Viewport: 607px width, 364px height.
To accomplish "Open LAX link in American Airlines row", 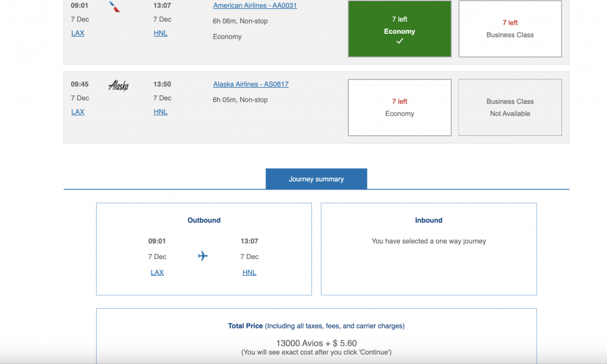I will 78,33.
